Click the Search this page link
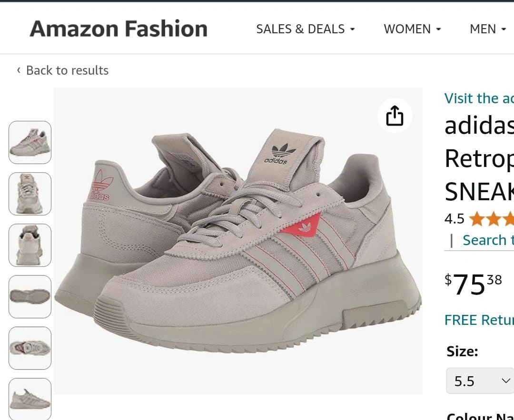Screen dimensions: 514x420 pos(488,240)
